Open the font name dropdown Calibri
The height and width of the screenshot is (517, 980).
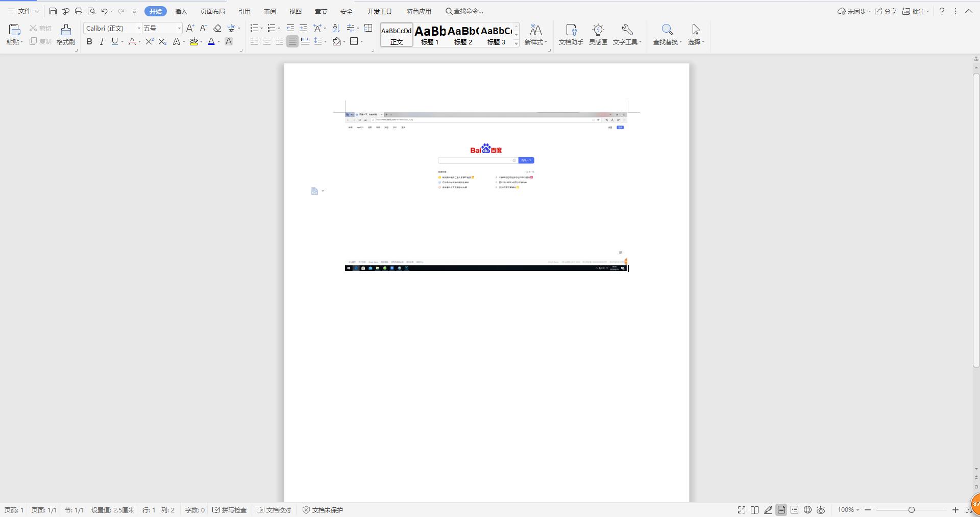coord(139,28)
